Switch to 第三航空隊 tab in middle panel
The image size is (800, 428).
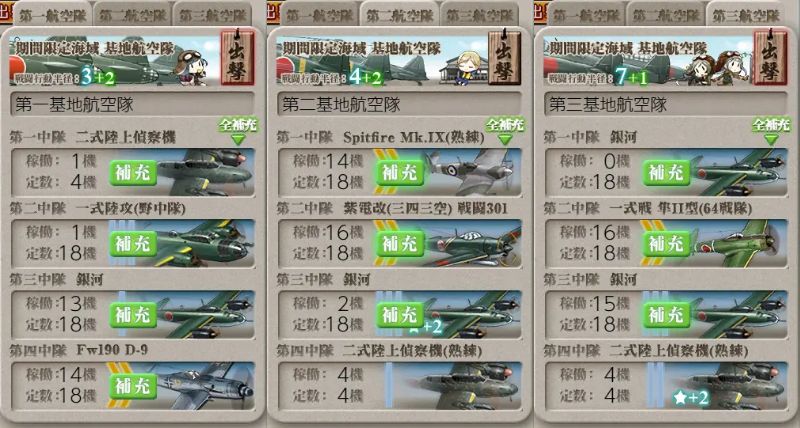(x=479, y=15)
